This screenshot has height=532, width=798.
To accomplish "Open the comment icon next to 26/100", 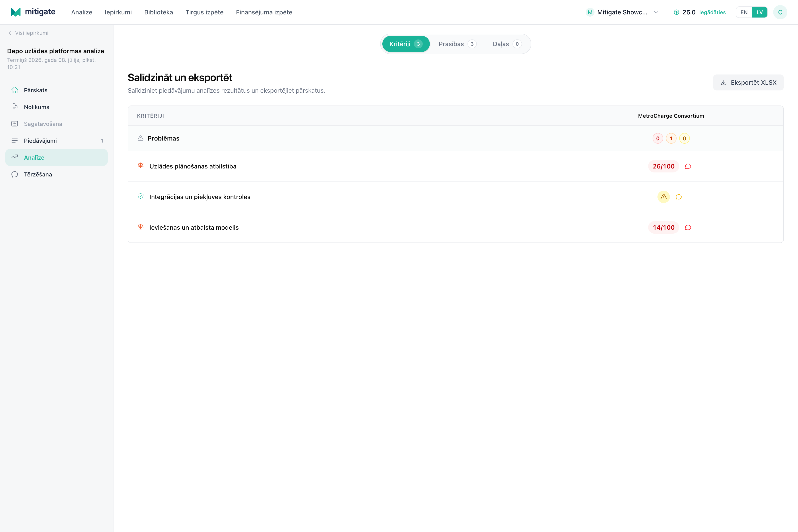I will (688, 166).
